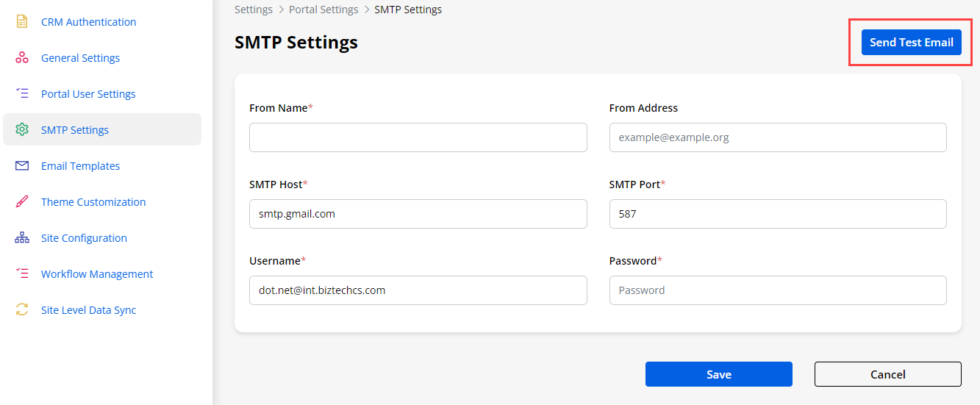Click the Site Level Data Sync icon

22,310
